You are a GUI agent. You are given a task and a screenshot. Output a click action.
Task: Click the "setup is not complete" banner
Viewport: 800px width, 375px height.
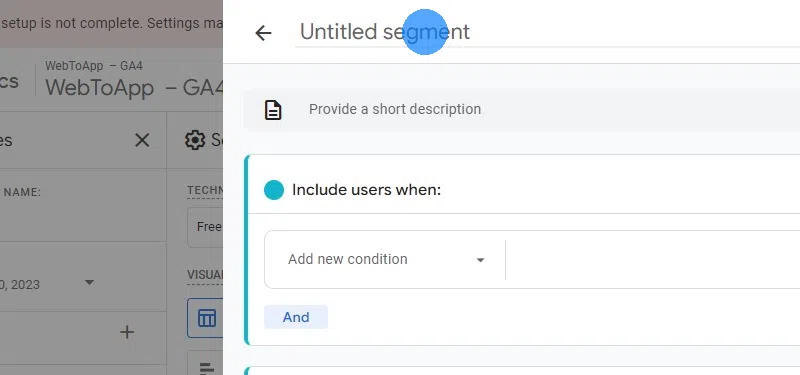(111, 24)
